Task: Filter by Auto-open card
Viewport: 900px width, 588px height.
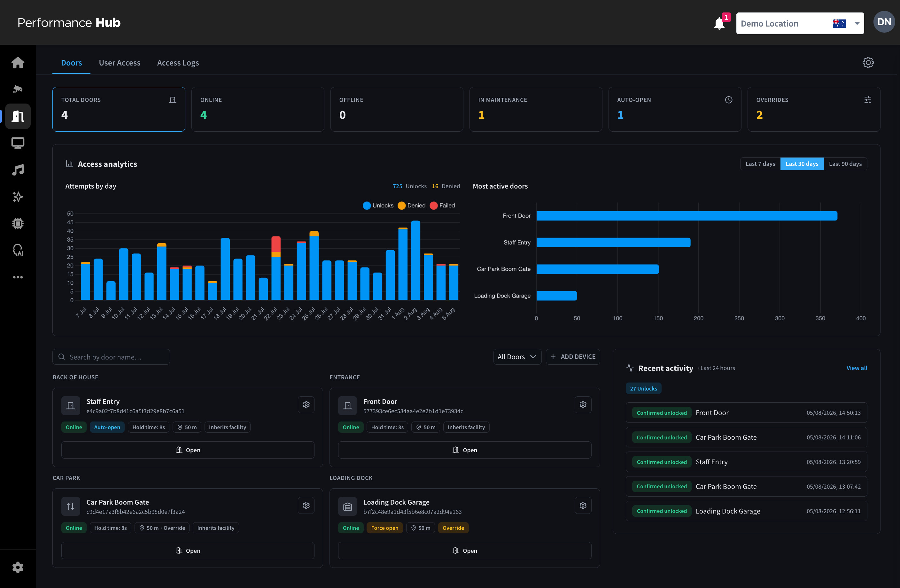Action: click(x=675, y=109)
